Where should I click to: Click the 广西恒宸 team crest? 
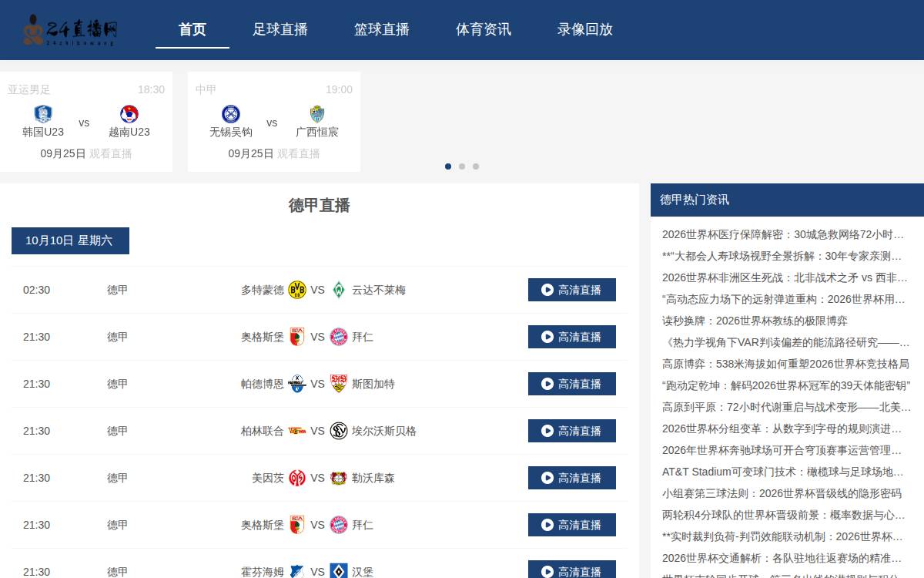317,114
